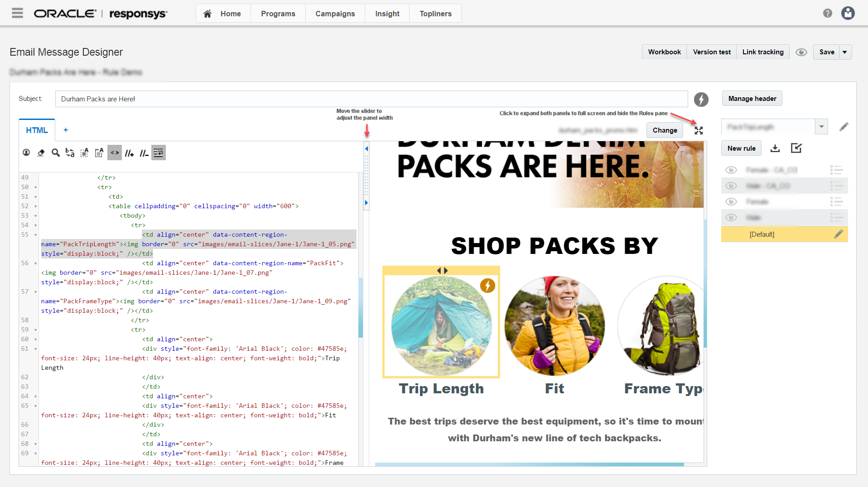Create a New rule
The height and width of the screenshot is (487, 868).
point(742,148)
